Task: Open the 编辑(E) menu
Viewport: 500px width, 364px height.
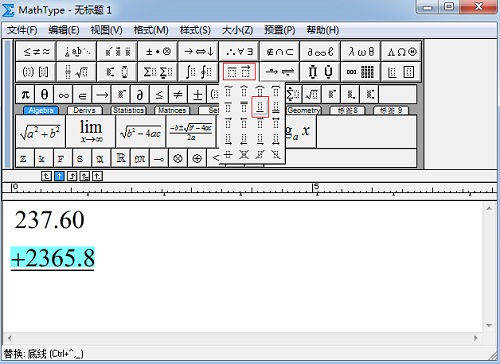Action: coord(64,30)
